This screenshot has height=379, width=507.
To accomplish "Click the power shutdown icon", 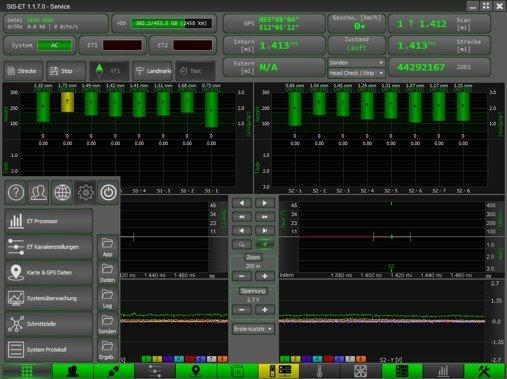I will [x=108, y=192].
